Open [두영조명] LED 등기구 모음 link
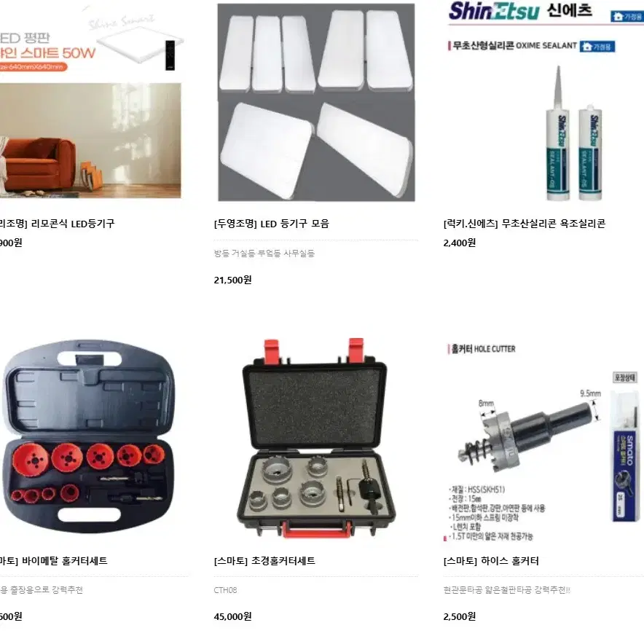This screenshot has width=644, height=644. [x=272, y=224]
